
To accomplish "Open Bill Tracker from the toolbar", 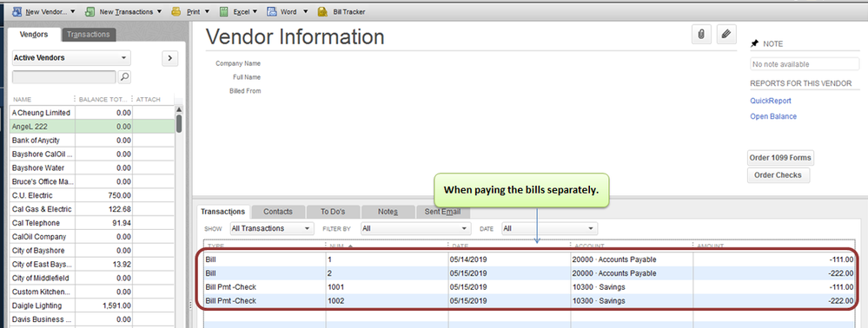I will [341, 11].
